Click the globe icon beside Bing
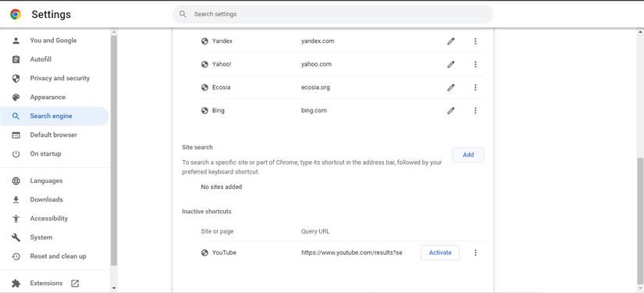The height and width of the screenshot is (293, 644). (x=205, y=110)
